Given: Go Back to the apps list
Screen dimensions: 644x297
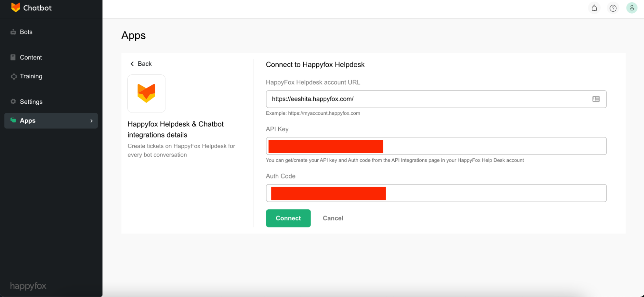Looking at the screenshot, I should click(141, 64).
